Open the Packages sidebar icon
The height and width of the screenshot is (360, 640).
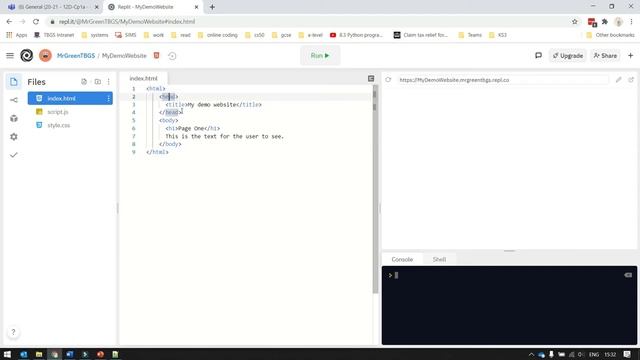point(13,118)
